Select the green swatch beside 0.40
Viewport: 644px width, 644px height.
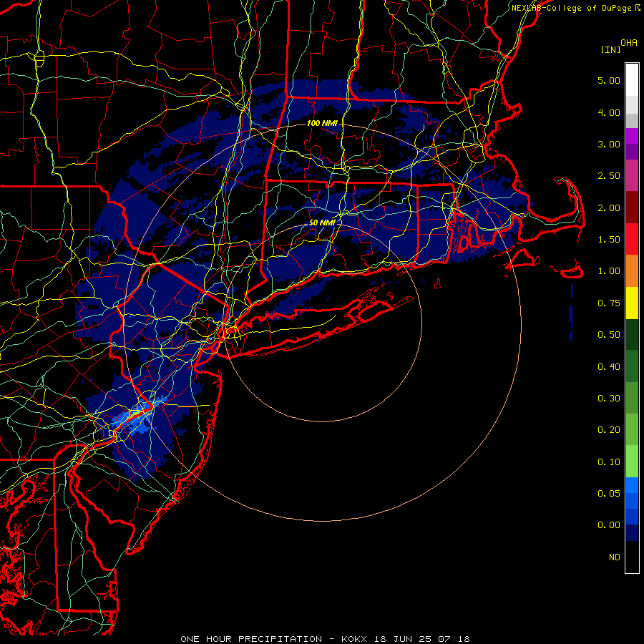click(632, 366)
